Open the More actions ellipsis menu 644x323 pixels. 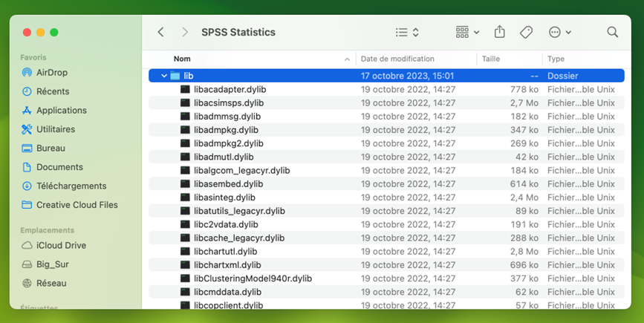(559, 33)
